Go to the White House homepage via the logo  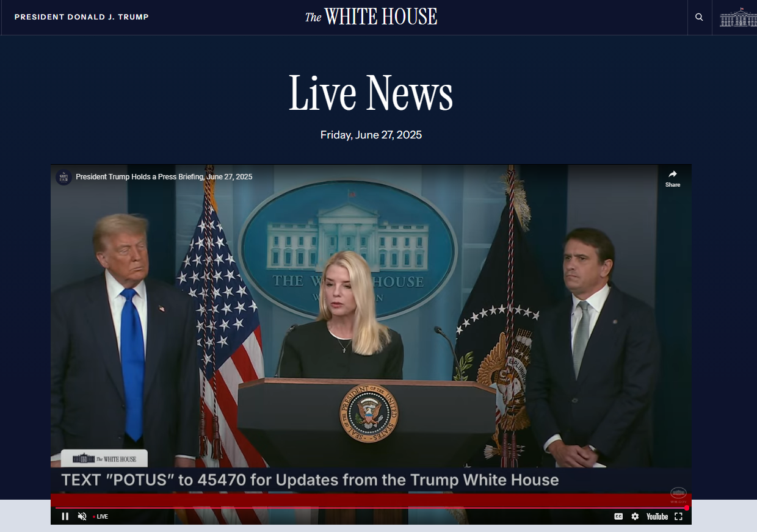click(371, 16)
